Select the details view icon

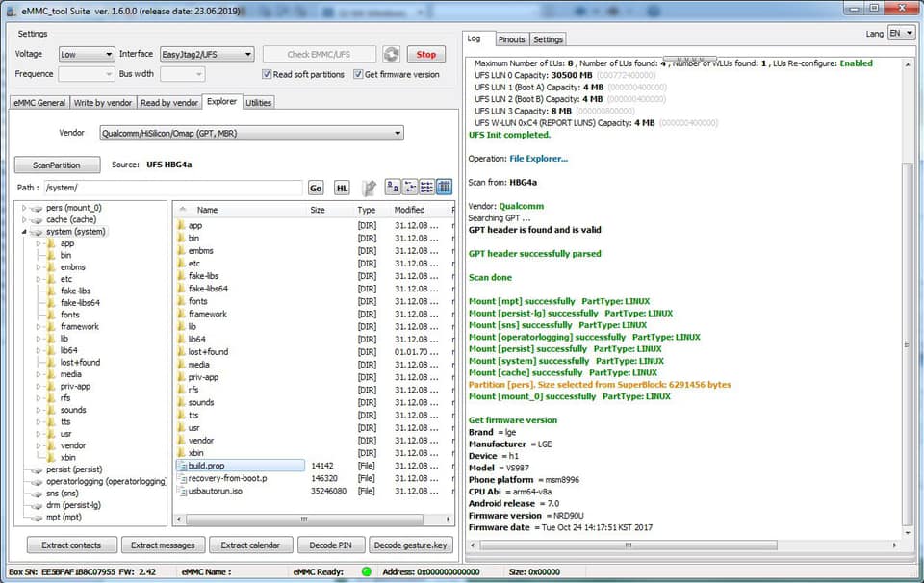pyautogui.click(x=445, y=188)
